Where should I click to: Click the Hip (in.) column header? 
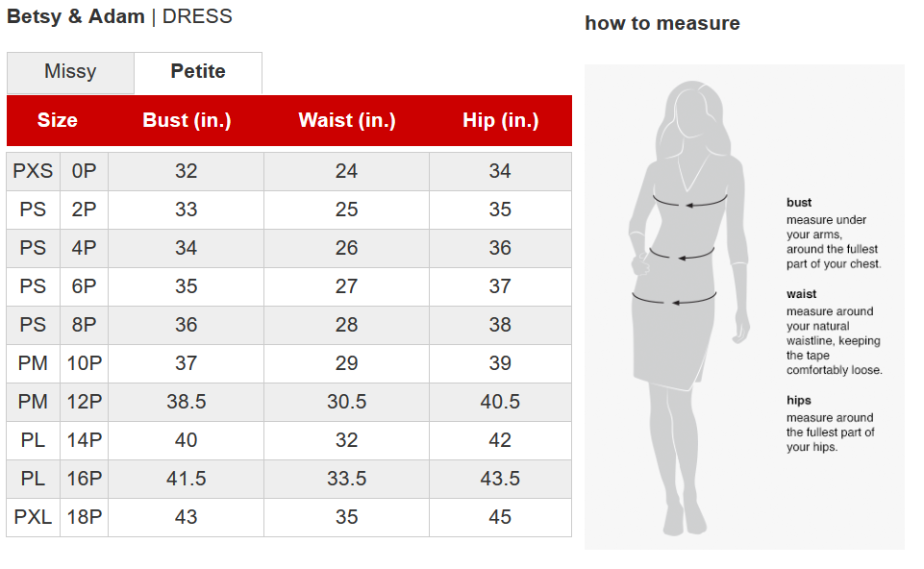(500, 120)
